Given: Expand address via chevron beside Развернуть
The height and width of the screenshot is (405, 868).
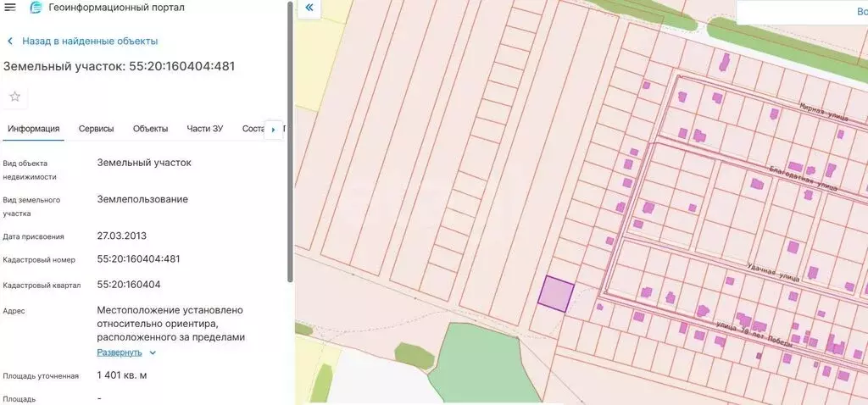Looking at the screenshot, I should click(x=153, y=352).
